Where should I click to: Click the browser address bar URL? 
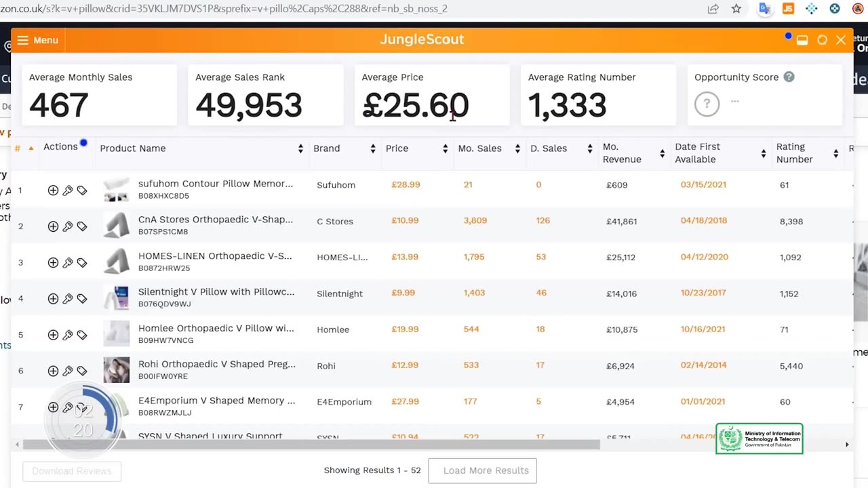224,9
